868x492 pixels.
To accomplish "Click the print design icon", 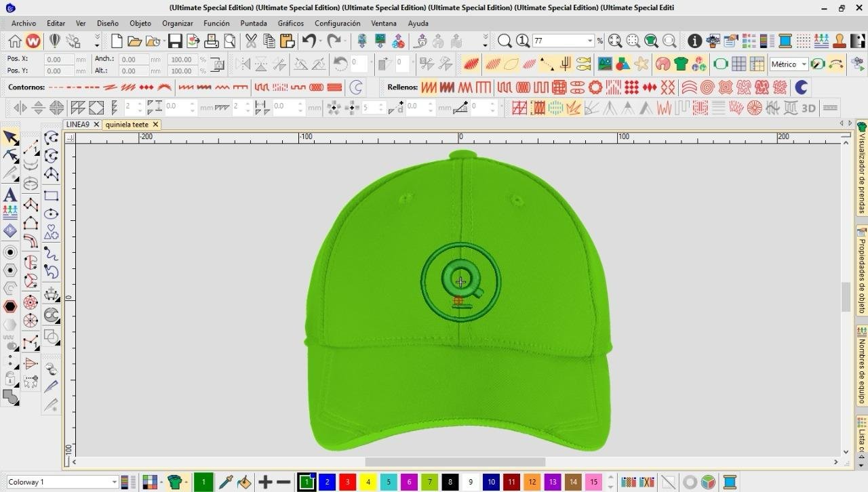I will click(212, 41).
